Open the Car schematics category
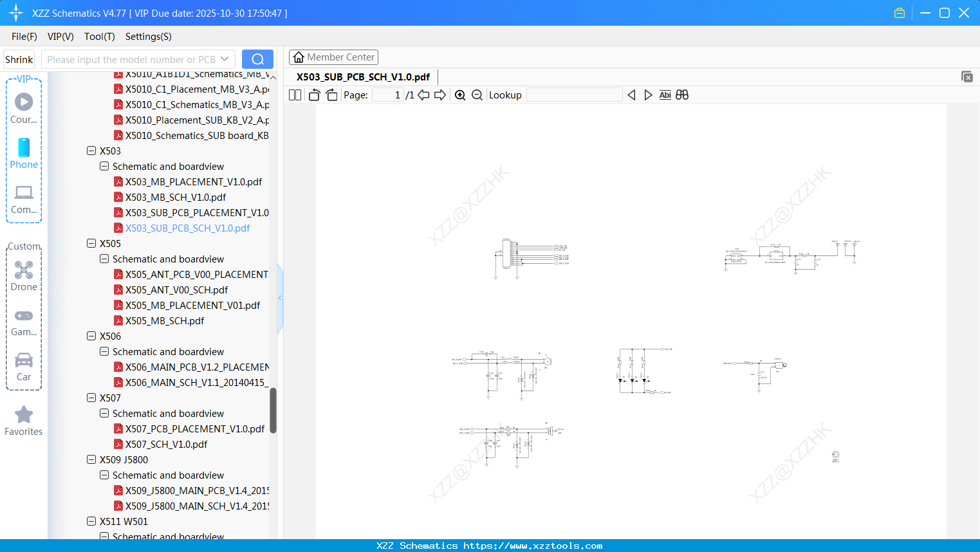Image resolution: width=980 pixels, height=552 pixels. tap(24, 367)
